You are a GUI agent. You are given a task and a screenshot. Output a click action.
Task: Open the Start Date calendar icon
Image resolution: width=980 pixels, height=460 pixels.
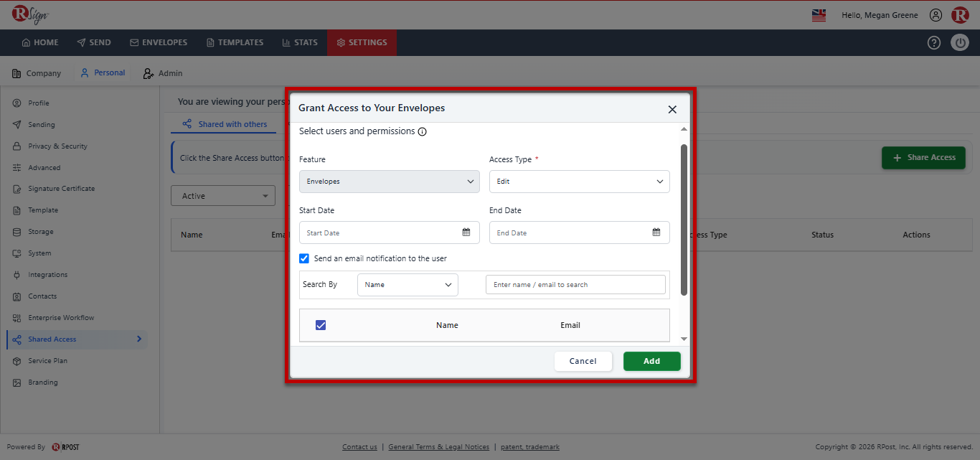pyautogui.click(x=466, y=233)
